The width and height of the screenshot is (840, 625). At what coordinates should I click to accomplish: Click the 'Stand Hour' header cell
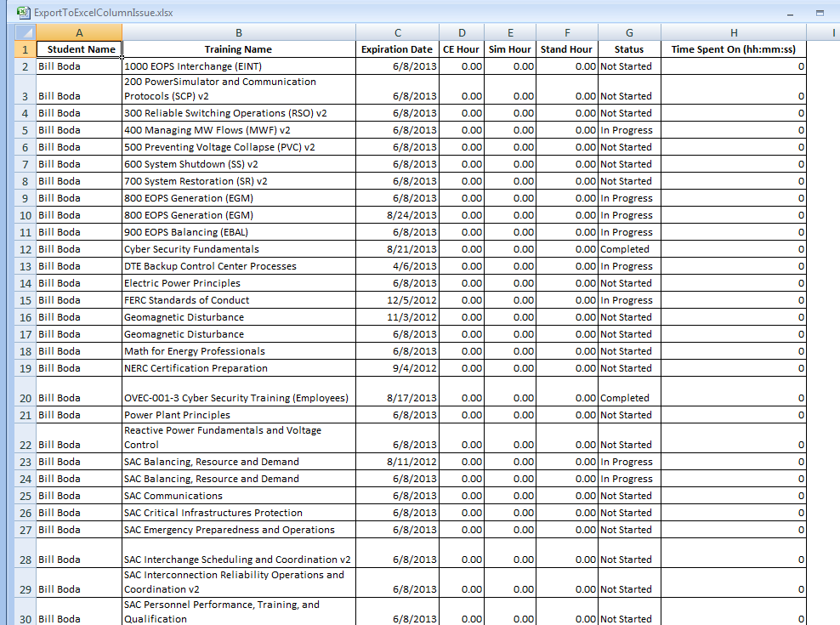pos(567,49)
